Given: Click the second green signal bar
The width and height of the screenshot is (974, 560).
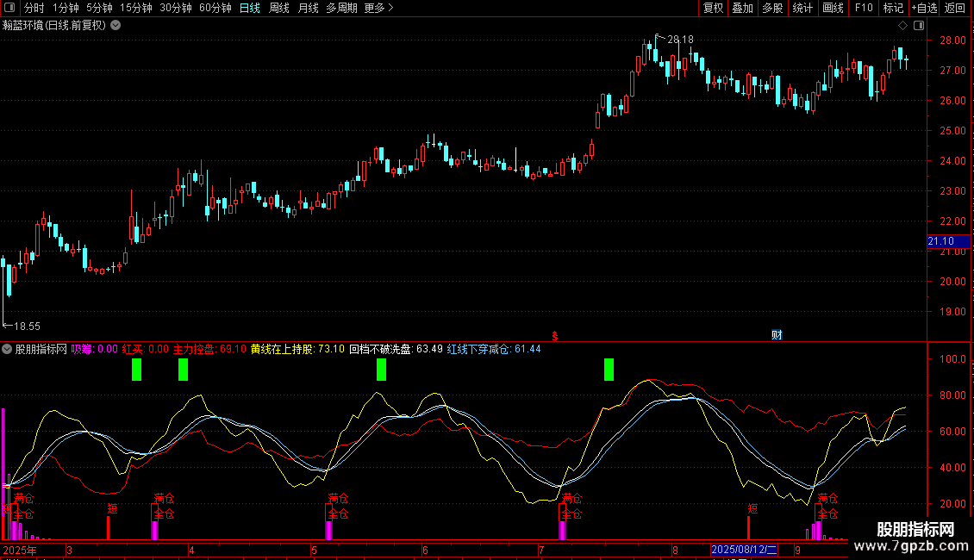Looking at the screenshot, I should click(x=184, y=370).
